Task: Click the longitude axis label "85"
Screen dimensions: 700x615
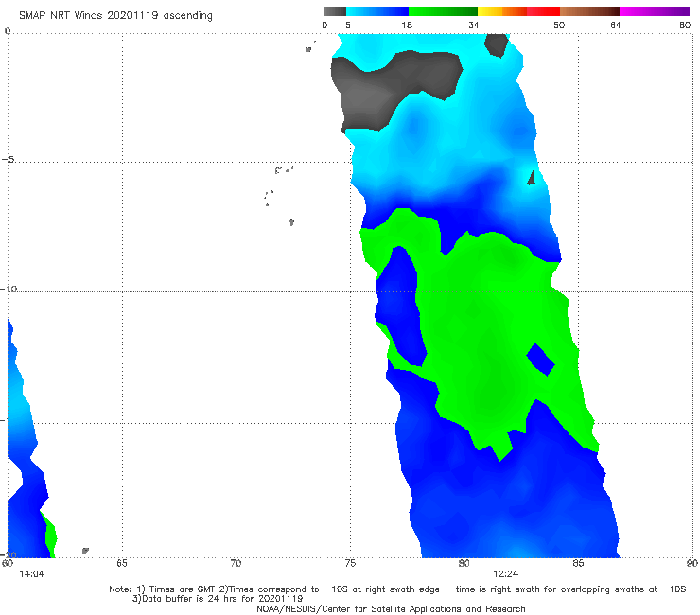Action: click(x=578, y=563)
